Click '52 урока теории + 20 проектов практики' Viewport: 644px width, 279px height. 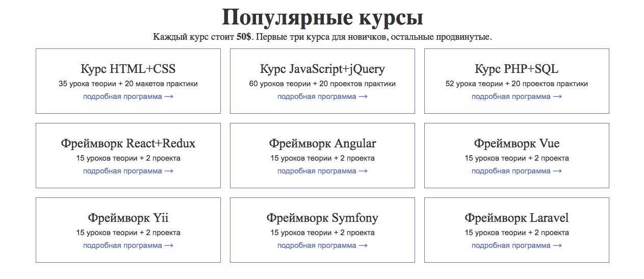click(517, 84)
